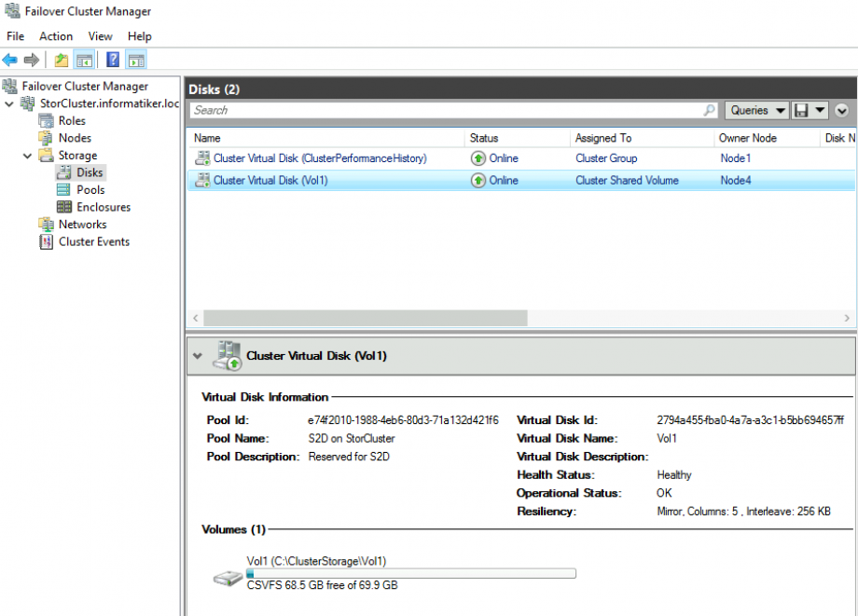This screenshot has height=616, width=858.
Task: Open the View menu
Action: click(x=100, y=36)
